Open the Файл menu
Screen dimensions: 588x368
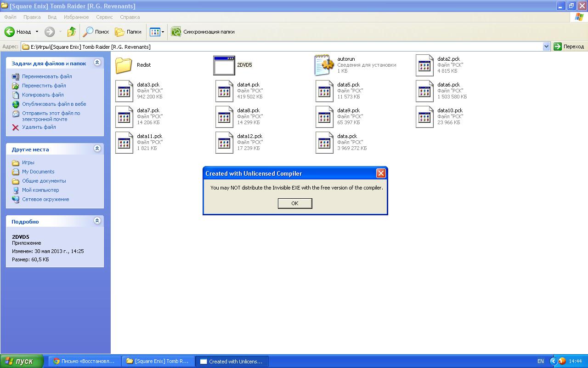click(10, 17)
